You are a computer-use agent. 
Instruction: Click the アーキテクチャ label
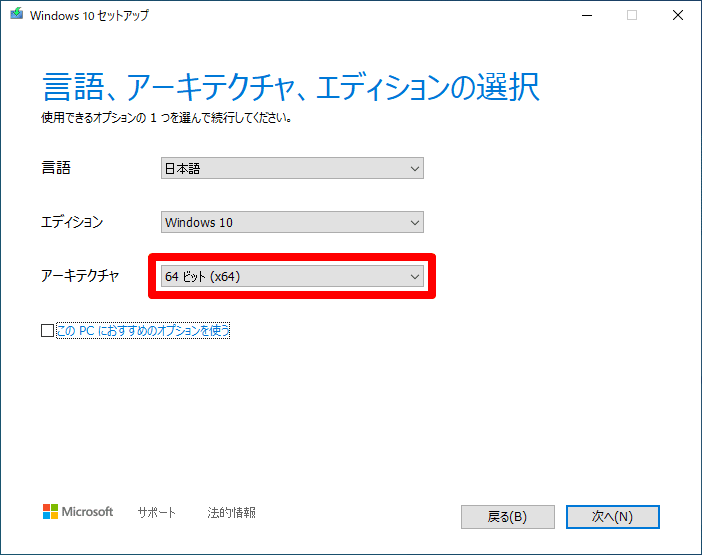coord(80,276)
